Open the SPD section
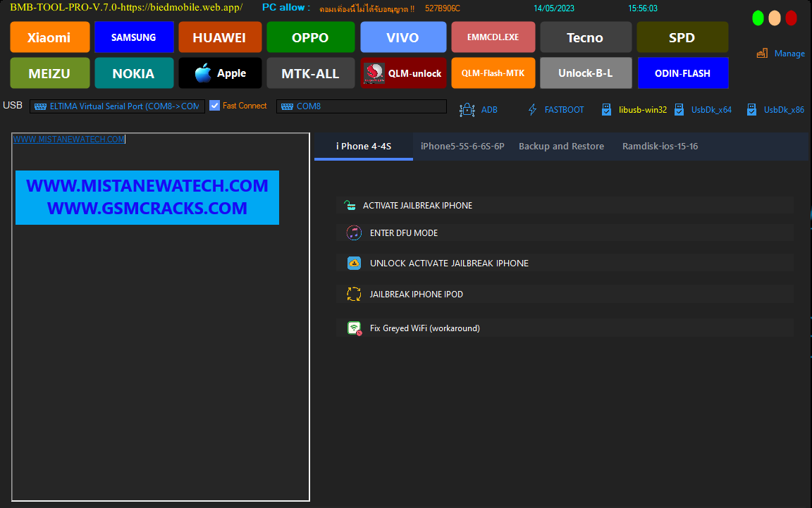The height and width of the screenshot is (508, 812). 682,37
